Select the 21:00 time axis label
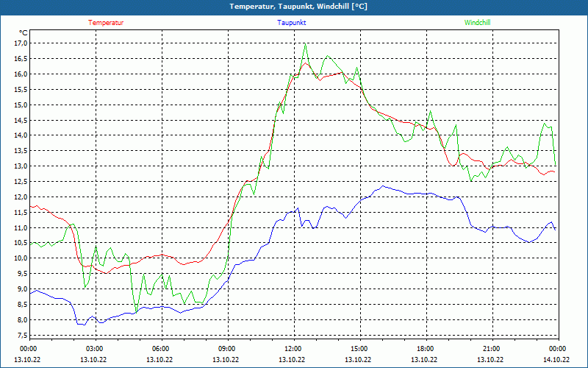The width and height of the screenshot is (588, 368). [x=491, y=349]
